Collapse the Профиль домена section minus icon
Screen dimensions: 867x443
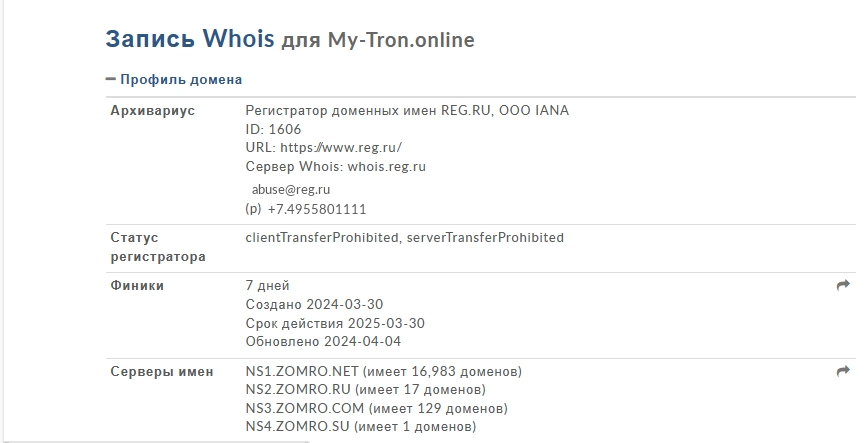click(111, 80)
